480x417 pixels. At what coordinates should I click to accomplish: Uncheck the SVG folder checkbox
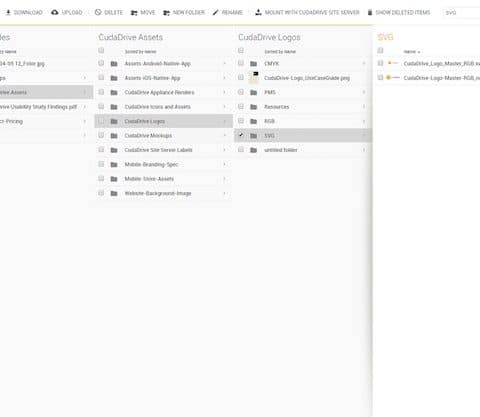[241, 135]
